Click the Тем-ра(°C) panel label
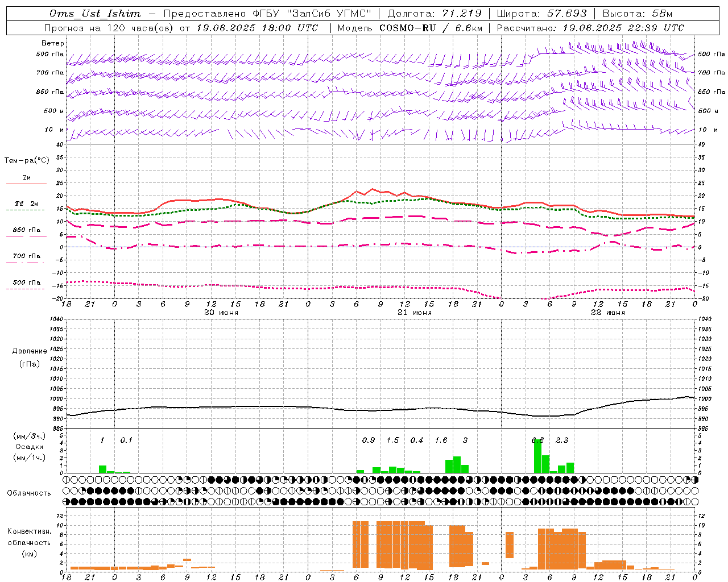The width and height of the screenshot is (728, 582). (27, 161)
